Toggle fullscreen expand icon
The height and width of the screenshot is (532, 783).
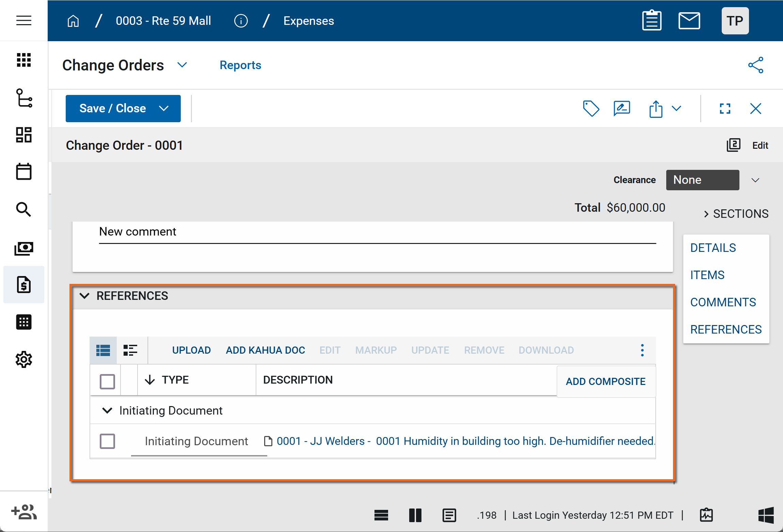[725, 109]
